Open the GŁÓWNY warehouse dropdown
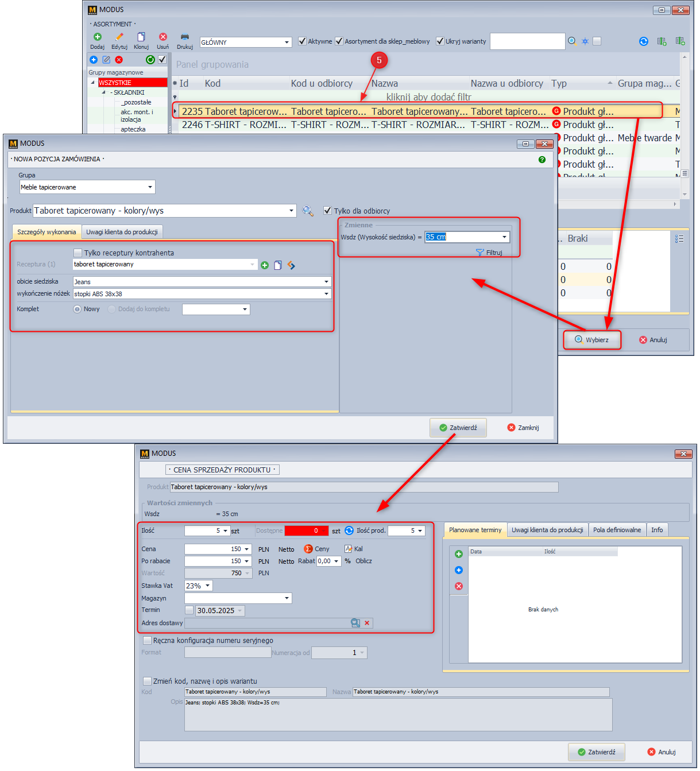 click(x=287, y=42)
